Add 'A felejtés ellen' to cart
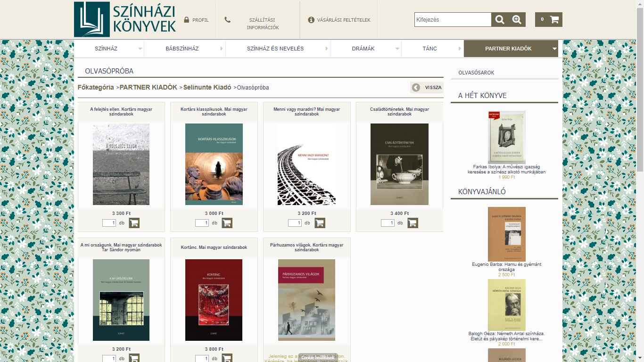Screen dimensions: 644x362 click(x=134, y=223)
